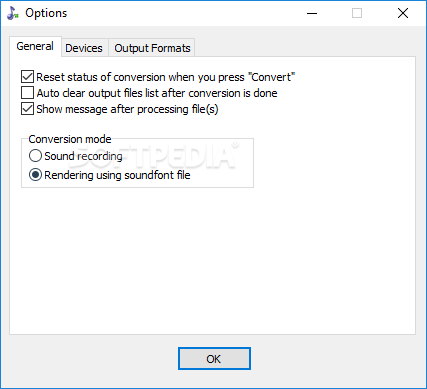
Task: Click the grayed-out maximize window button
Action: tap(357, 13)
